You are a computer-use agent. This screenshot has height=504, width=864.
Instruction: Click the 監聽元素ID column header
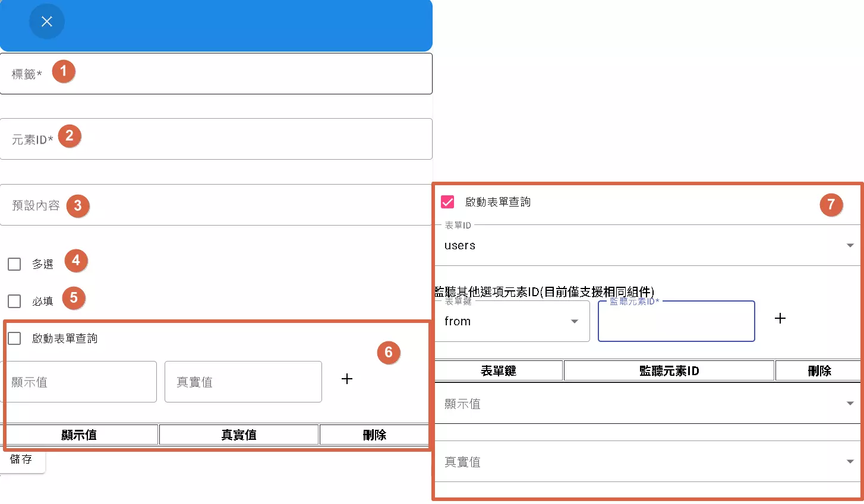tap(668, 370)
